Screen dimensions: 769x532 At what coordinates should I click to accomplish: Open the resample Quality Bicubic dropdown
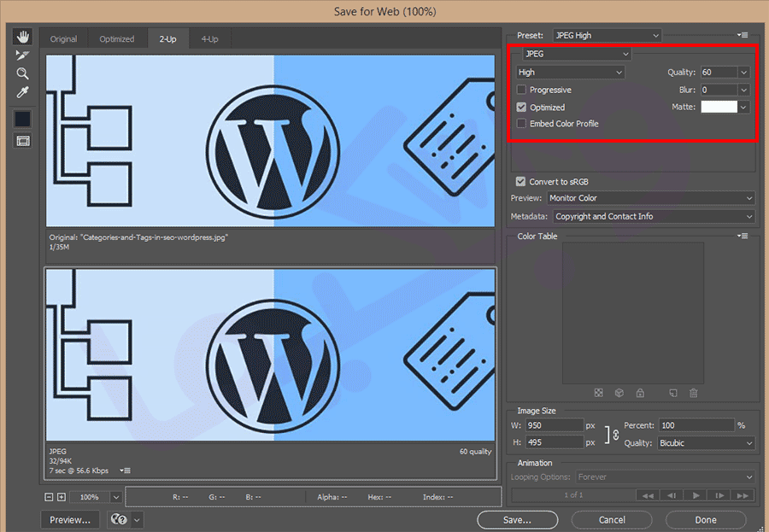707,442
